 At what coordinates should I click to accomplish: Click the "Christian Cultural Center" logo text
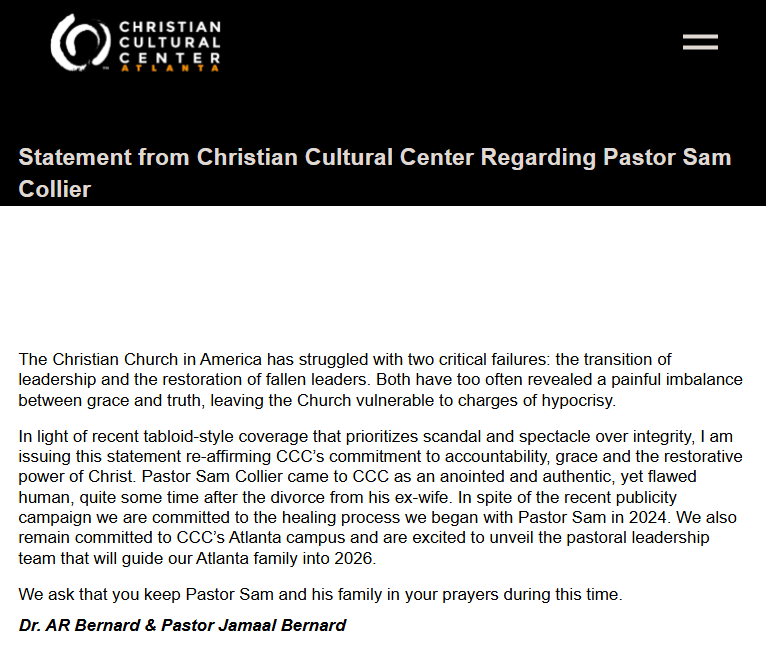(170, 40)
